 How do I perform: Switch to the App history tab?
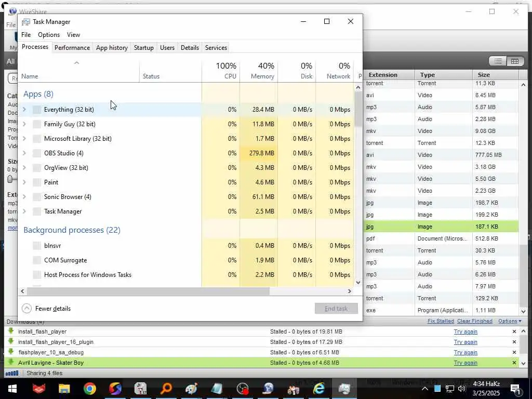[x=112, y=47]
